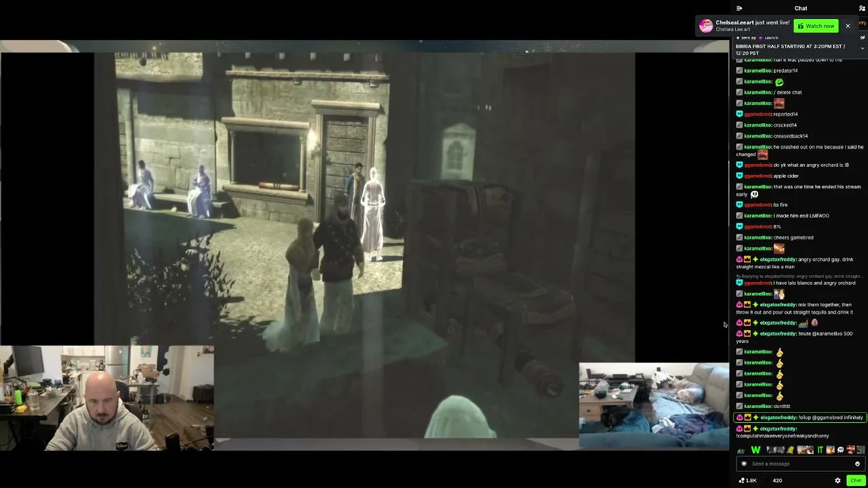Select the green W emote in quick emotes

tap(755, 450)
